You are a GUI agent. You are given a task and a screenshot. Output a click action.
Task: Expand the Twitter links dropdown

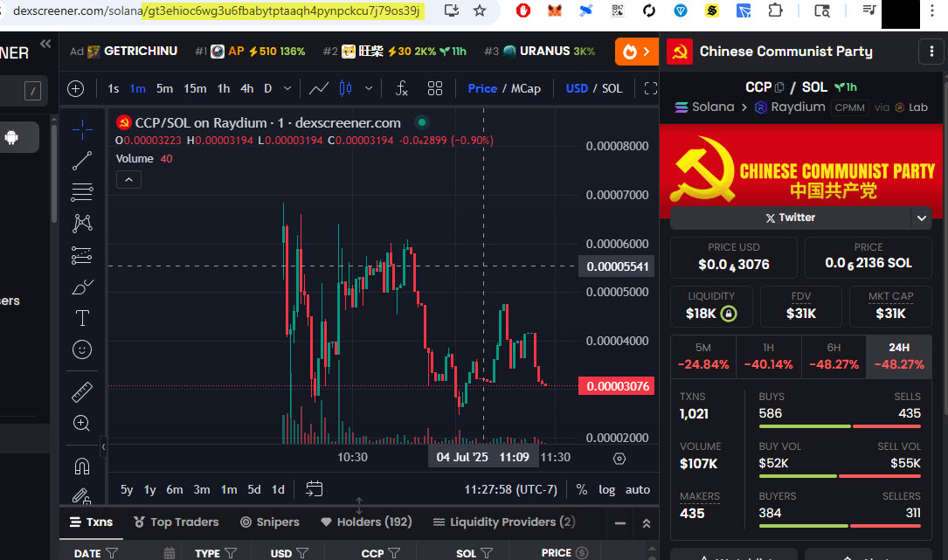click(922, 218)
